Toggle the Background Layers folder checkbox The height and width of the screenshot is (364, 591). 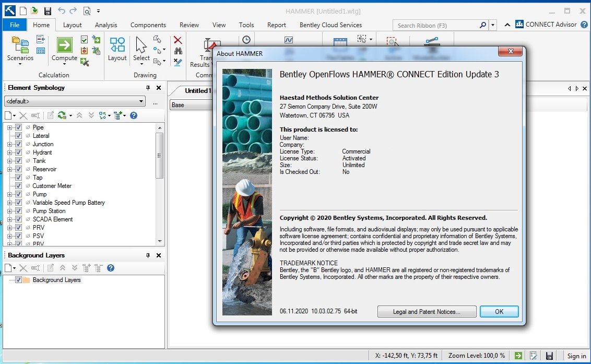point(18,280)
